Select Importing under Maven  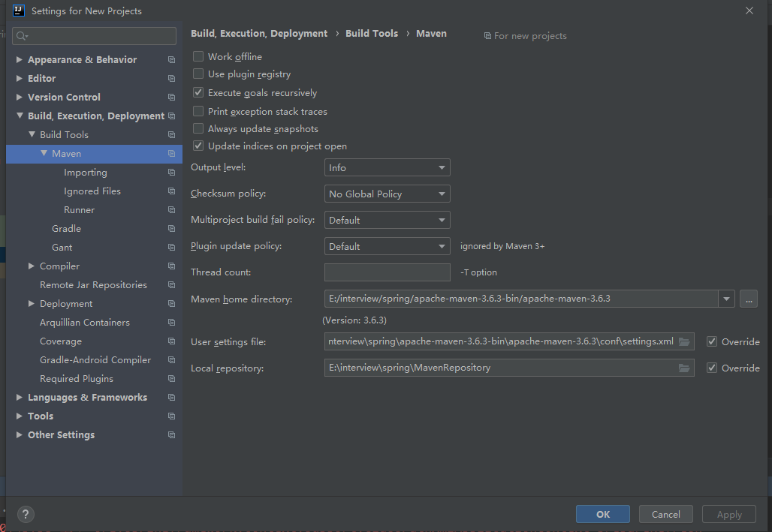click(85, 173)
